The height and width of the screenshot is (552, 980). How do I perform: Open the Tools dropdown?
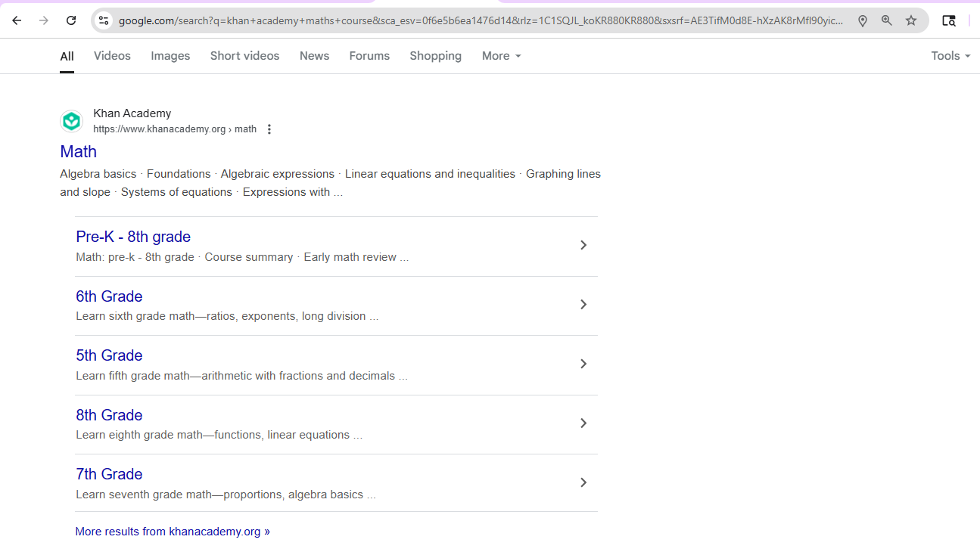click(x=950, y=56)
